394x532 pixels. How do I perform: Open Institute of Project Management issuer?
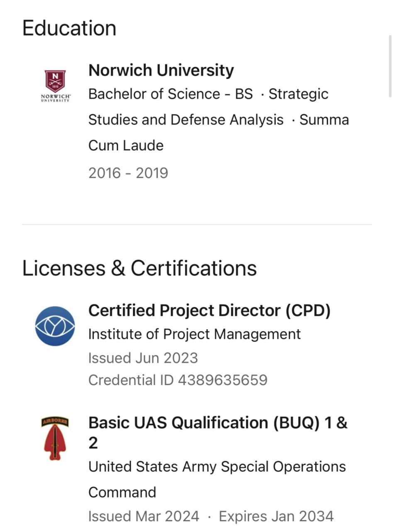(x=194, y=334)
